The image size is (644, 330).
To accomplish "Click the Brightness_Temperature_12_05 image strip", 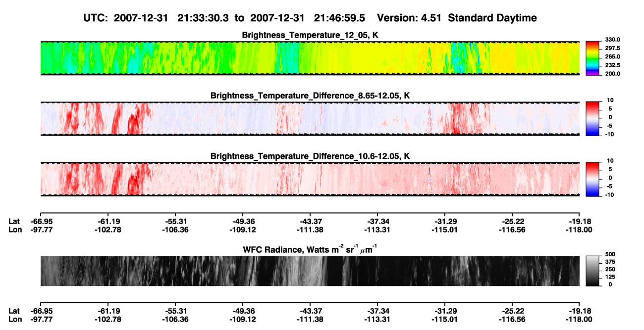I will [310, 58].
